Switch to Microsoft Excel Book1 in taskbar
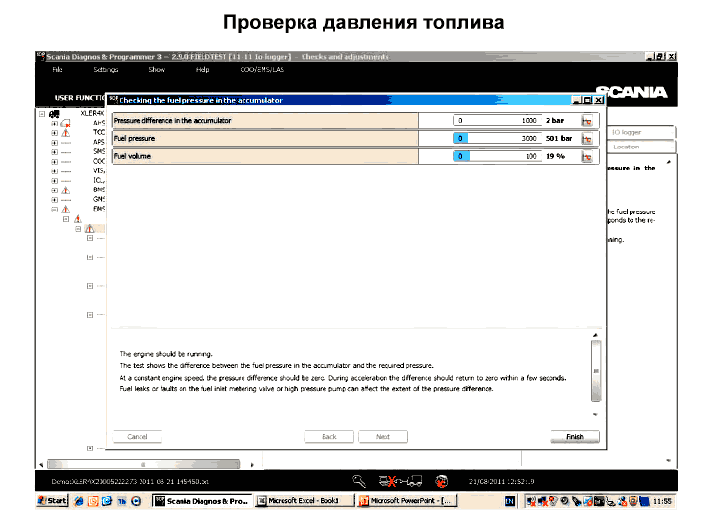The width and height of the screenshot is (710, 532). click(x=304, y=500)
